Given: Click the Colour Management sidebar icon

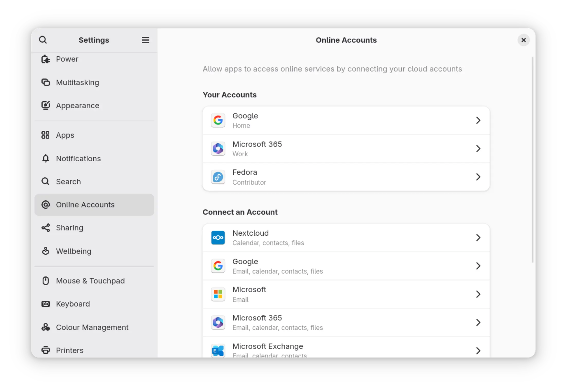Looking at the screenshot, I should click(x=46, y=327).
